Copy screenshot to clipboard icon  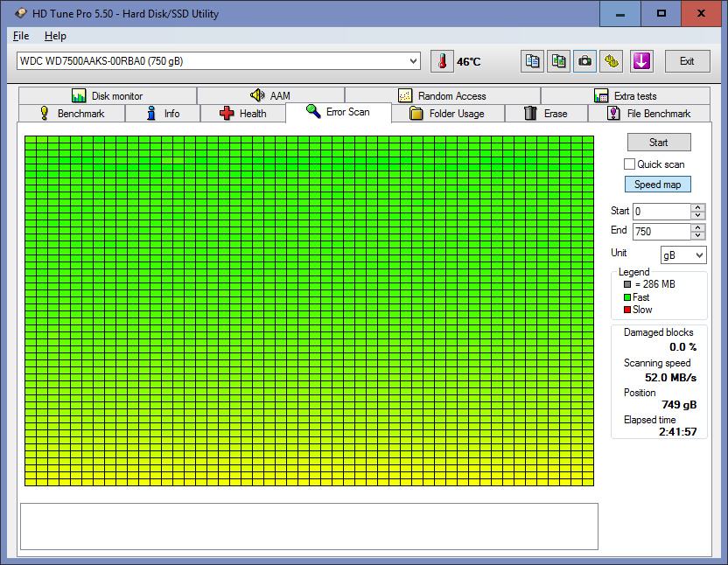[x=558, y=61]
